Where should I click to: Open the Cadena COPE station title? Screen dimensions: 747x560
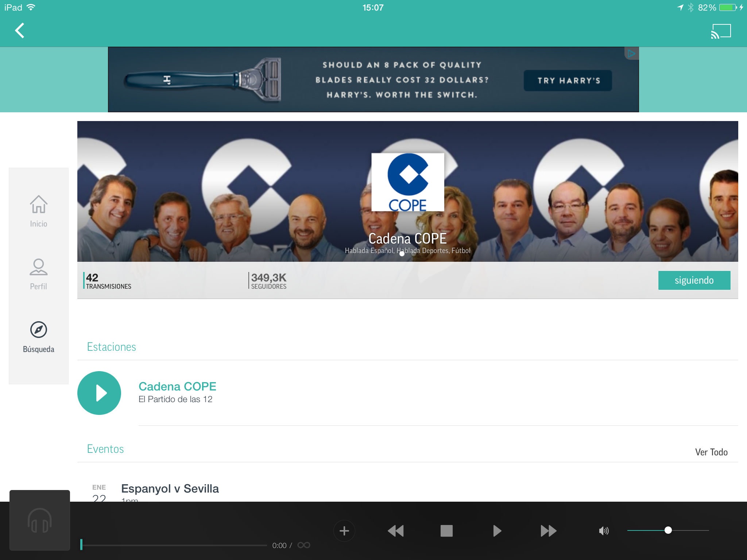coord(177,386)
